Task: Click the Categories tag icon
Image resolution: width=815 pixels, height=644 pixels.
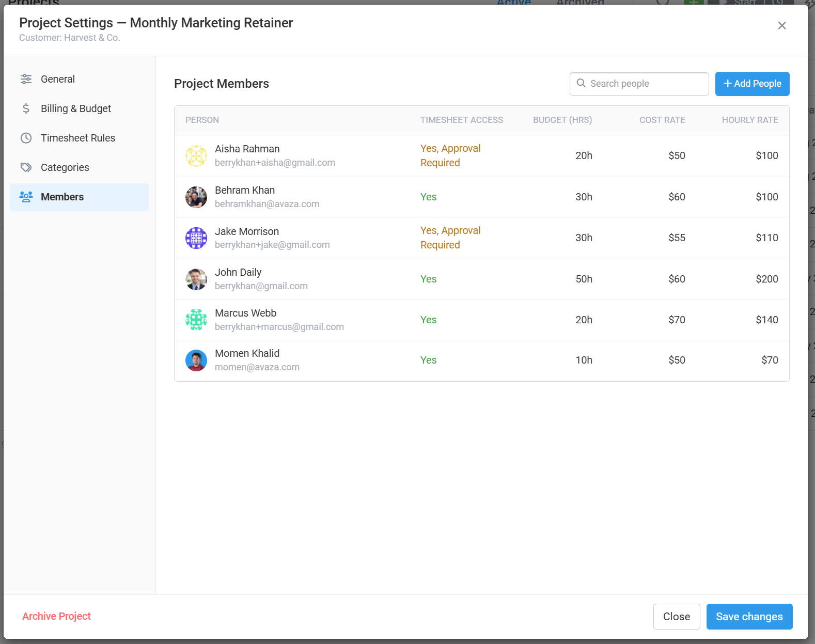Action: pyautogui.click(x=26, y=167)
